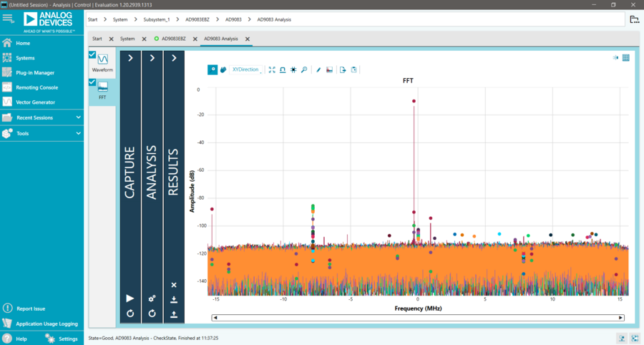Viewport: 644px width, 345px height.
Task: Expand the RESULTS panel chevron
Action: pos(174,58)
